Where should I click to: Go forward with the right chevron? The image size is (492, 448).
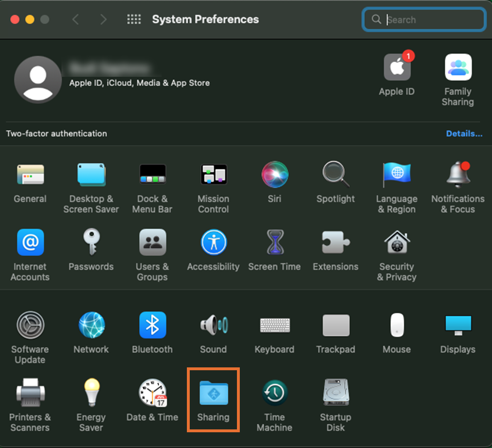tap(103, 20)
